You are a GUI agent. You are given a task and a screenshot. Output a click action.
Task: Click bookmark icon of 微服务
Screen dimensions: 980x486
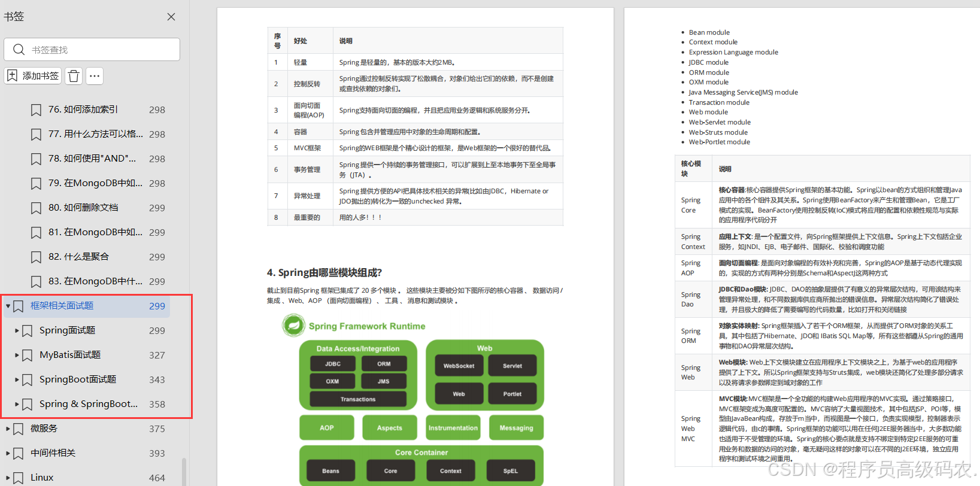tap(19, 429)
